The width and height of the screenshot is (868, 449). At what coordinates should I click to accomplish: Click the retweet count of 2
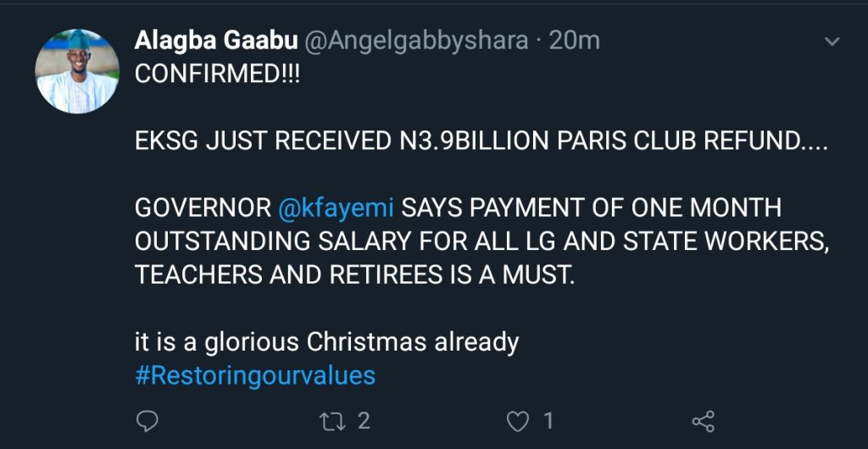click(363, 420)
